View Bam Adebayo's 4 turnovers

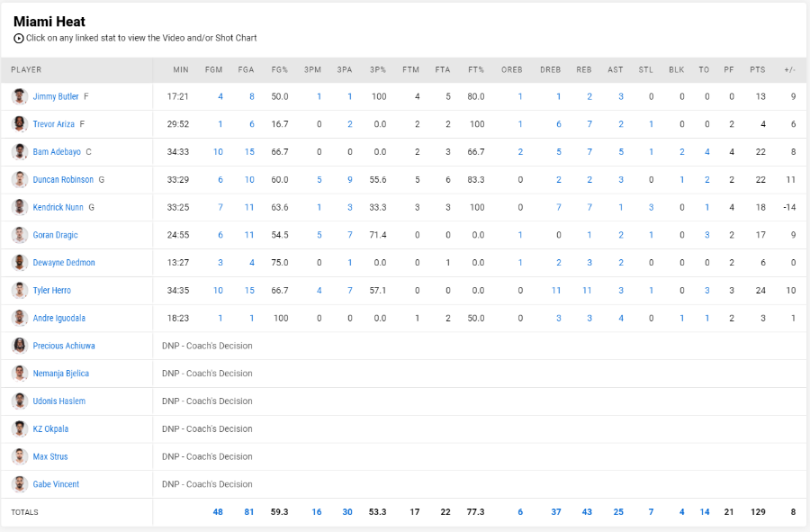pyautogui.click(x=707, y=152)
